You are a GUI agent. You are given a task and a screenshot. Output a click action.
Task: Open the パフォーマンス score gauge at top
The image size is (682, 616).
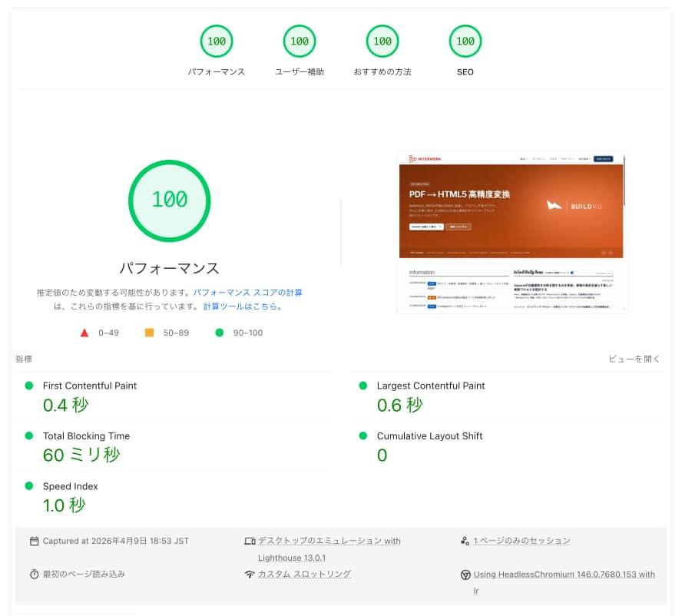point(217,41)
